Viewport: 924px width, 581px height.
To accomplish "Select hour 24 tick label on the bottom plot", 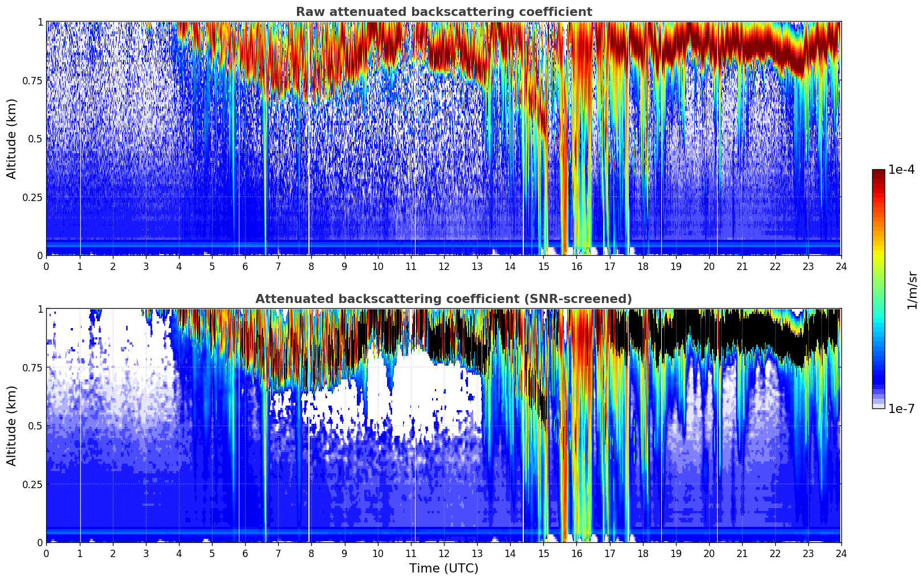I will point(841,554).
